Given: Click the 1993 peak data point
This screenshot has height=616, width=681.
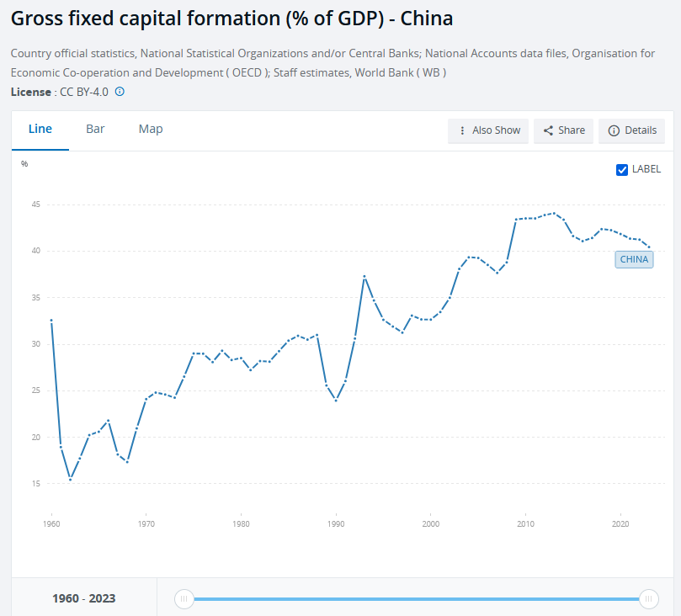Looking at the screenshot, I should [364, 276].
